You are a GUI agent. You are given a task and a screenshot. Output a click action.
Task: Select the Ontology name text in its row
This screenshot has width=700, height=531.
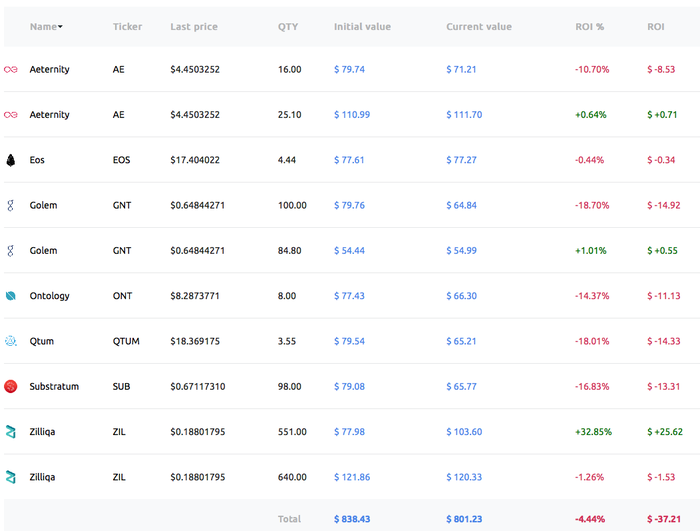50,296
